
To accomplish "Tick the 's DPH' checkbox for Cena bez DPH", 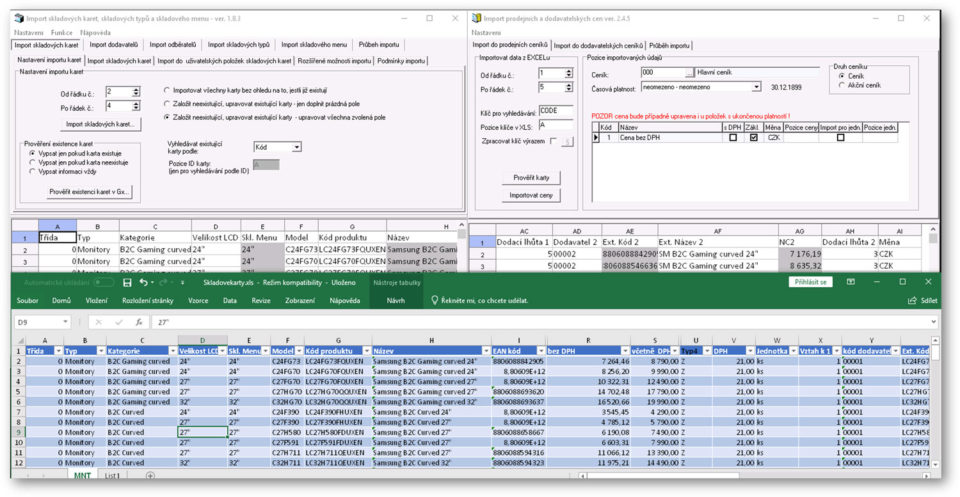I will [733, 138].
